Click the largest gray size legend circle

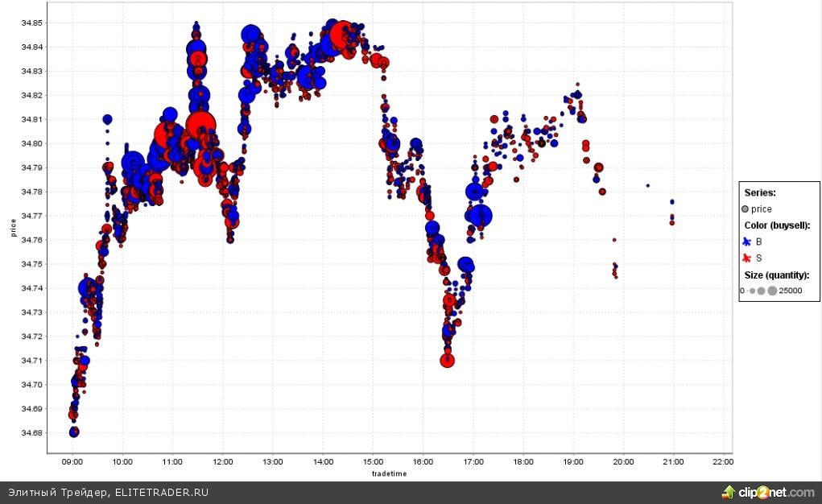[772, 291]
